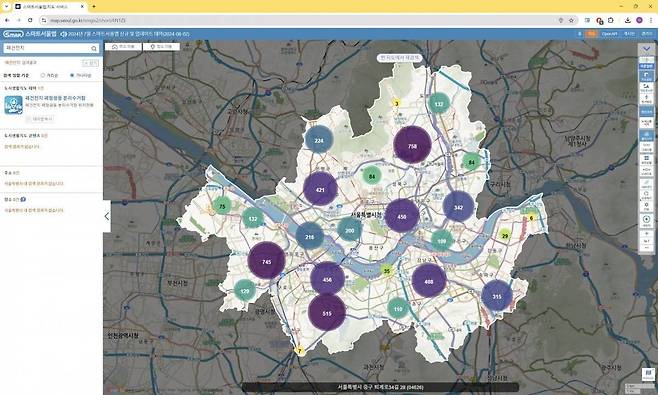Click the S-map logo in the header
The width and height of the screenshot is (658, 395).
click(13, 34)
